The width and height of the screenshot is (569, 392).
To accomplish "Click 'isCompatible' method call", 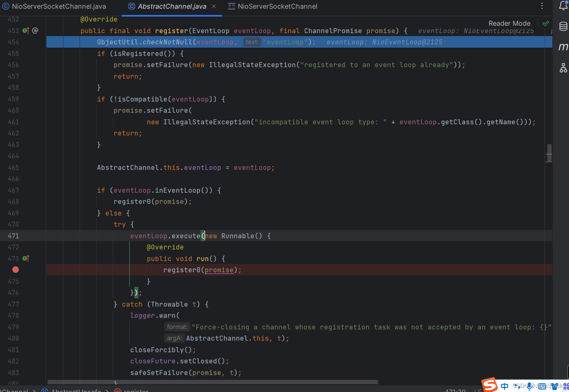I will 143,99.
